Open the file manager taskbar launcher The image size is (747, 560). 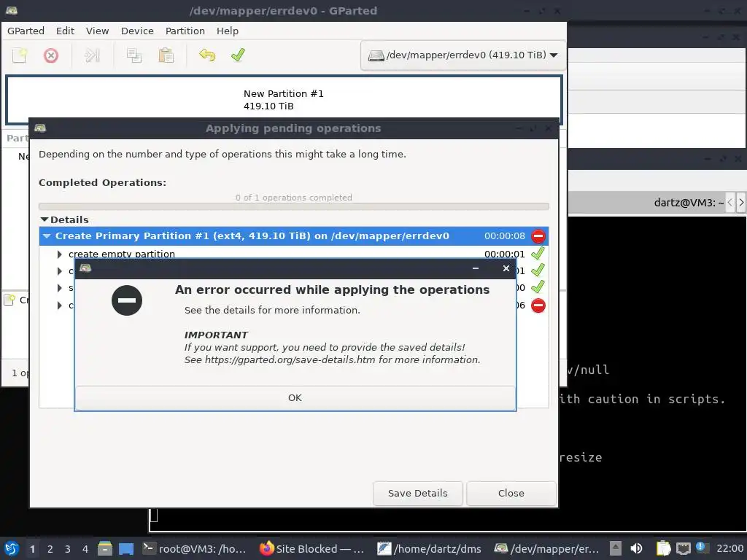point(105,548)
